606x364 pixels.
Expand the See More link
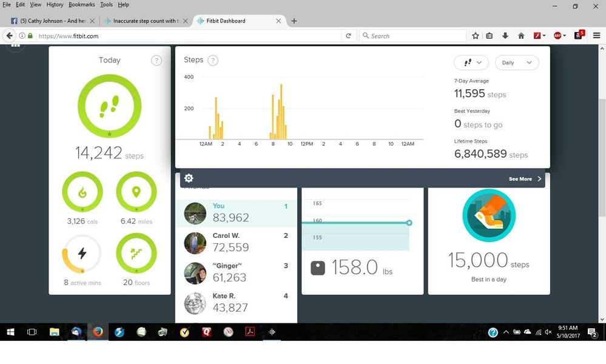coord(525,179)
